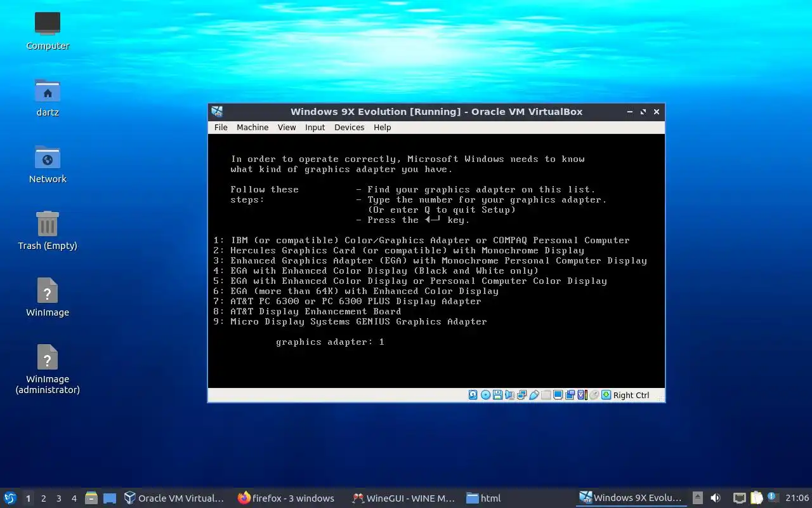
Task: Click the '2: Hercules Graphics Card' line
Action: 398,250
